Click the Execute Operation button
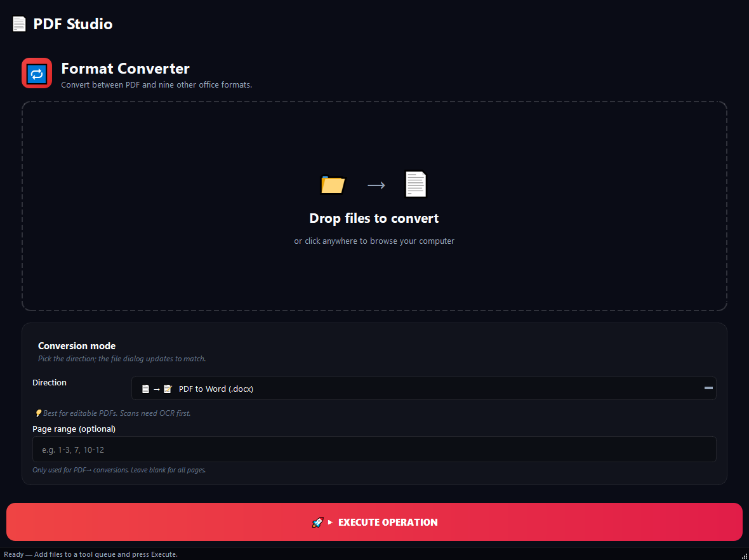The image size is (749, 560). click(374, 522)
